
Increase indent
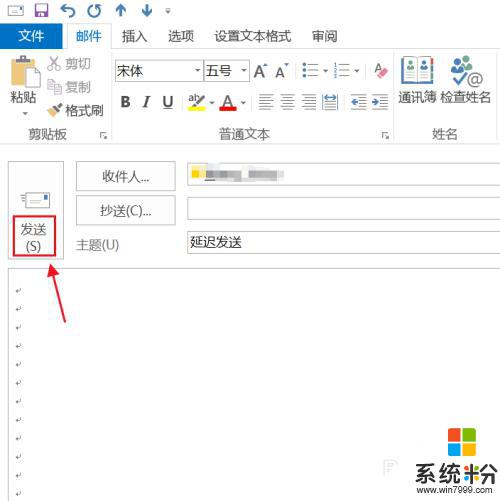(x=380, y=102)
